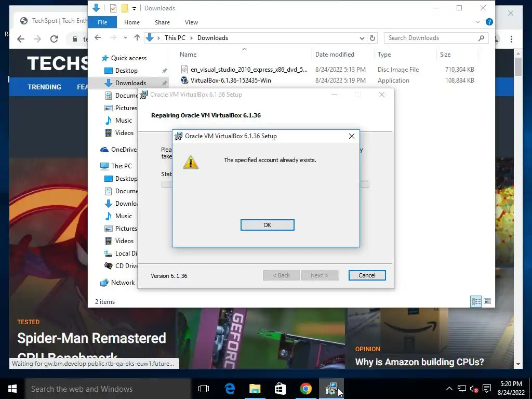The width and height of the screenshot is (532, 399).
Task: Sort files by Date modified column
Action: coord(335,55)
